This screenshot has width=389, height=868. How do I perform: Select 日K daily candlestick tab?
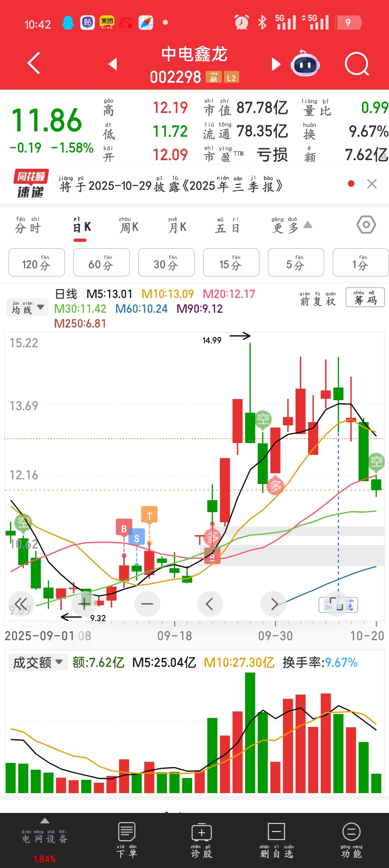tap(82, 226)
